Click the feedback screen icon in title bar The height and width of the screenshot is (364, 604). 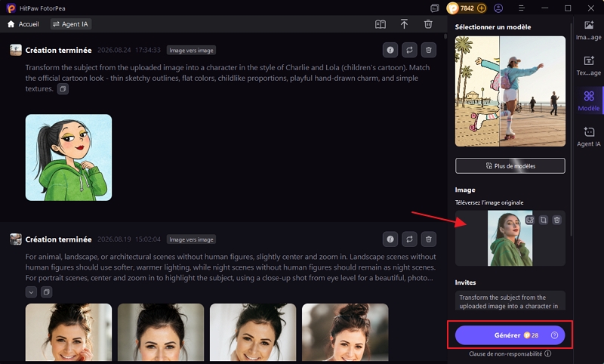point(435,8)
